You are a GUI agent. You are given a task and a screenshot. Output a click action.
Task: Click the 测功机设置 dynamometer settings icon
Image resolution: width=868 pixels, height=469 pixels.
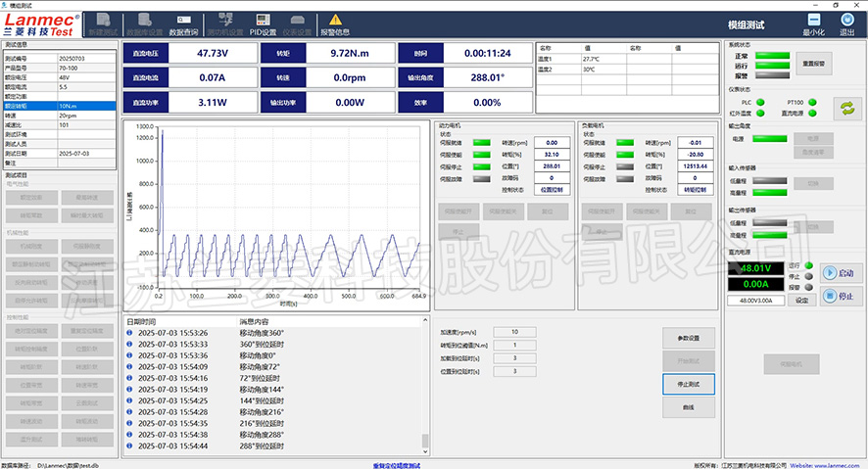[225, 25]
